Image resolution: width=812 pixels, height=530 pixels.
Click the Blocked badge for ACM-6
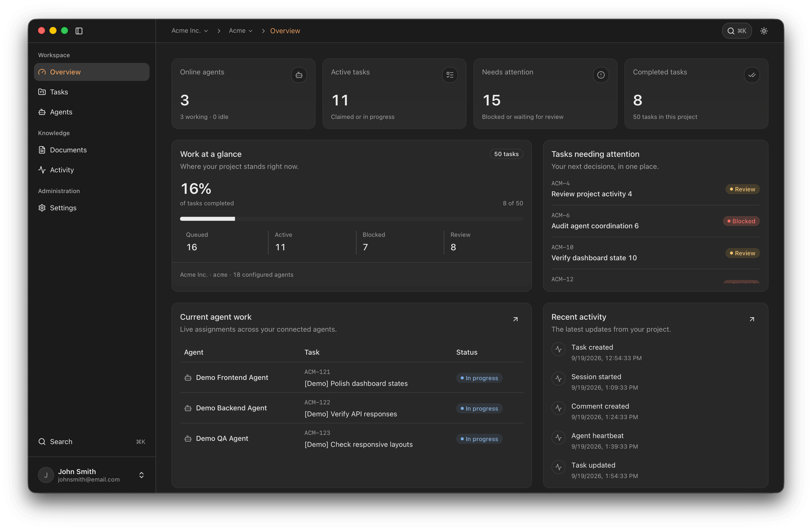(741, 221)
